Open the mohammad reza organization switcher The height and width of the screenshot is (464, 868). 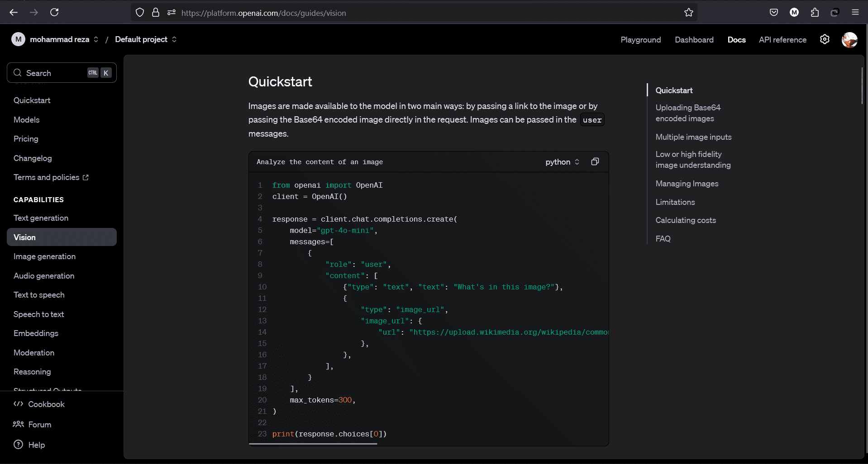[60, 39]
